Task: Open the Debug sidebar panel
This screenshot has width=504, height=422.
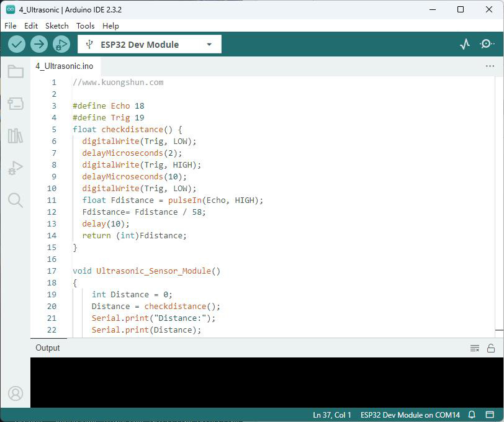Action: 16,168
